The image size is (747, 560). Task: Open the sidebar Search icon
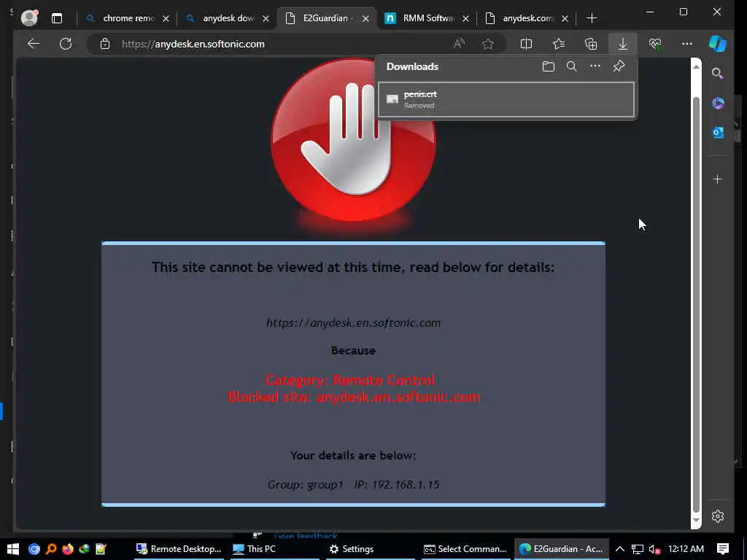718,74
